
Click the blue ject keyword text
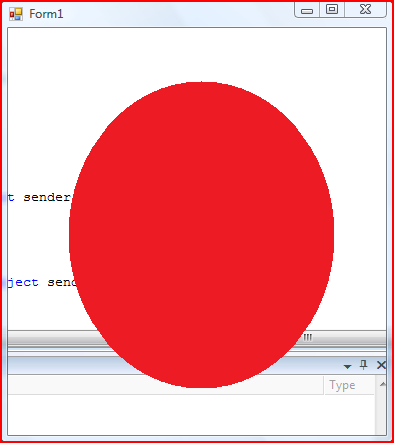coord(23,283)
